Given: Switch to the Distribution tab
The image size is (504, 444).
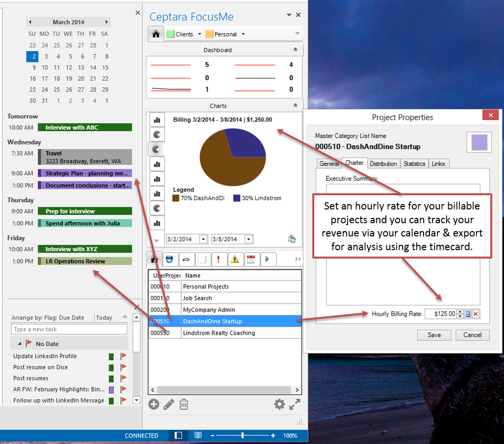Looking at the screenshot, I should coord(383,163).
